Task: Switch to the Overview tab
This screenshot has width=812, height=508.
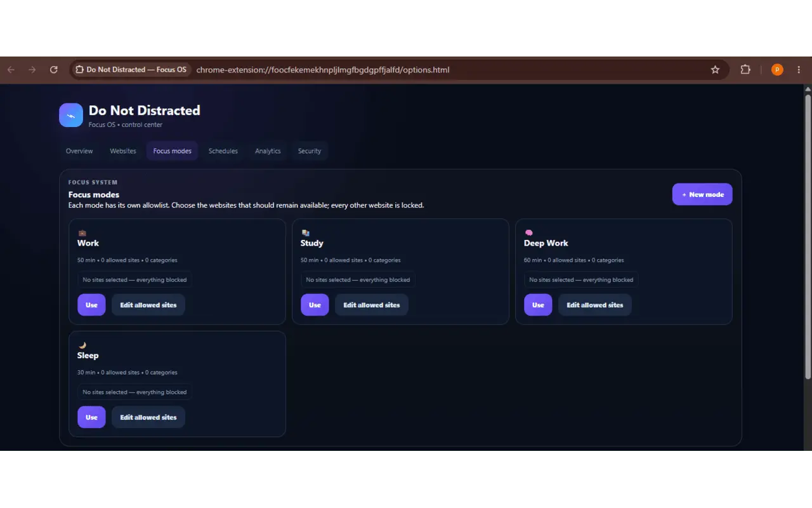Action: click(x=79, y=151)
